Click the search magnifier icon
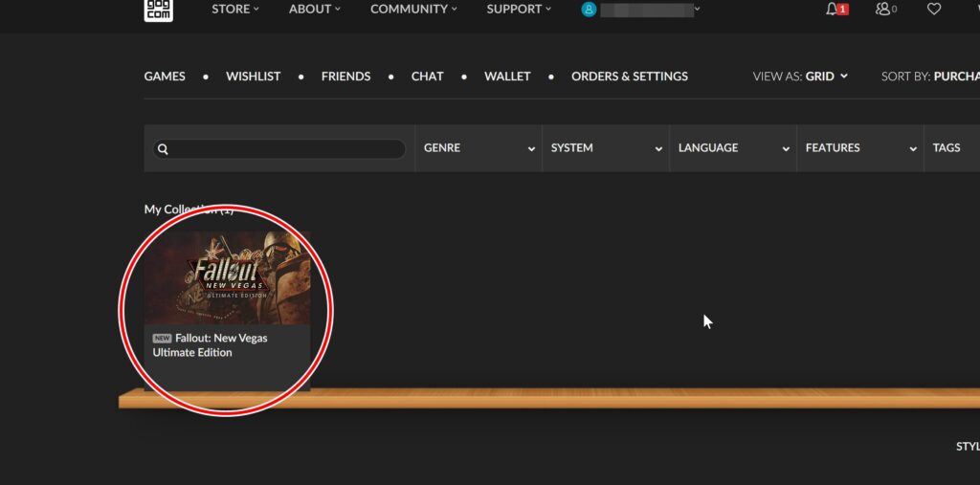This screenshot has height=485, width=980. click(163, 149)
